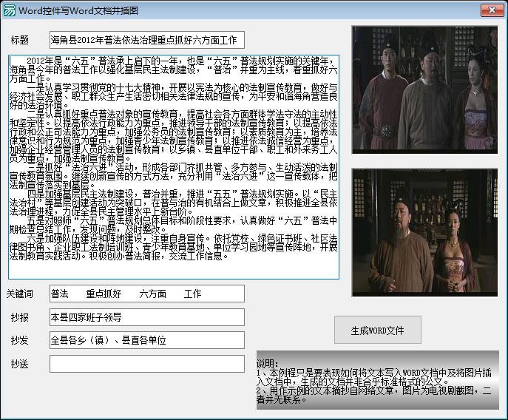
Task: Select the 抄发 input field
Action: [146, 341]
